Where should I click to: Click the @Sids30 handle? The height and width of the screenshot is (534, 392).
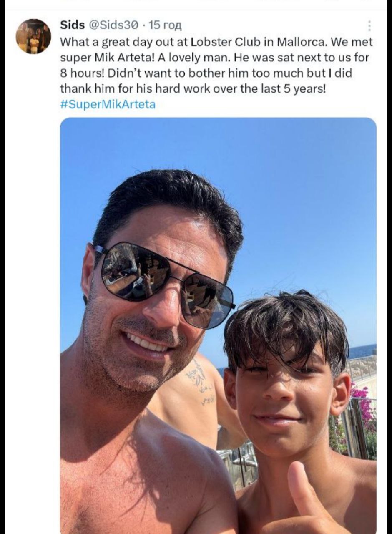(113, 25)
